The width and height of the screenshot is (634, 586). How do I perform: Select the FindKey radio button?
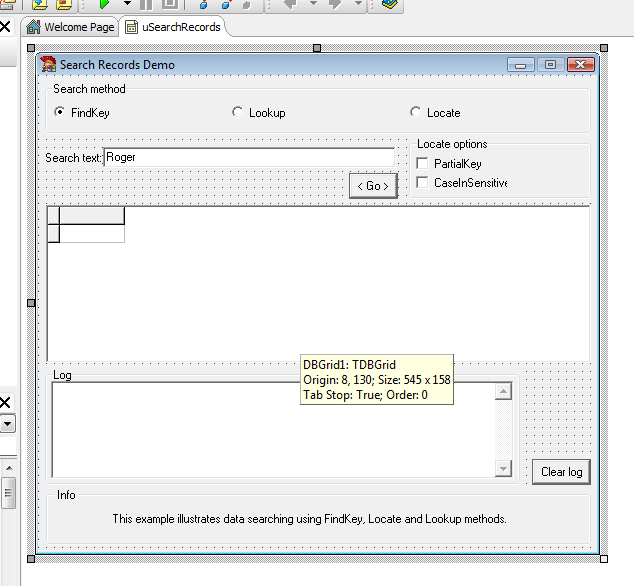click(x=59, y=113)
